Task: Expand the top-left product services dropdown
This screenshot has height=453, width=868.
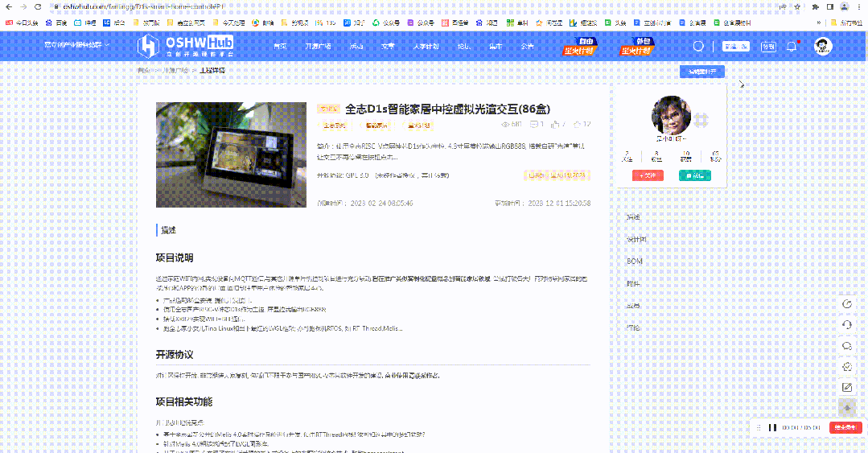Action: coord(76,45)
